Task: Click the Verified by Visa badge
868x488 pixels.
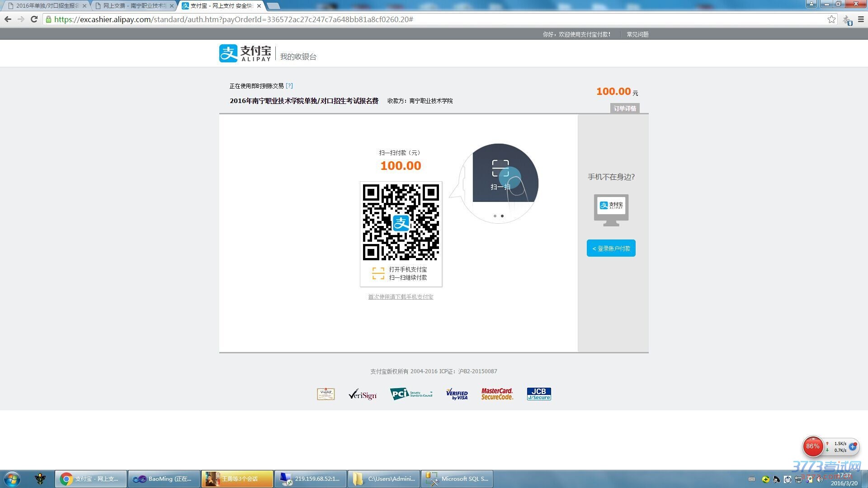Action: tap(457, 394)
